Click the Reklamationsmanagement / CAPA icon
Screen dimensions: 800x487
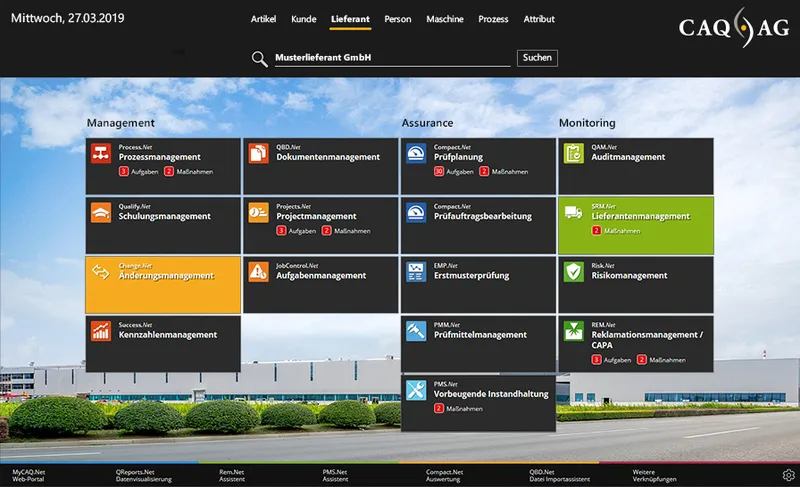click(x=574, y=331)
